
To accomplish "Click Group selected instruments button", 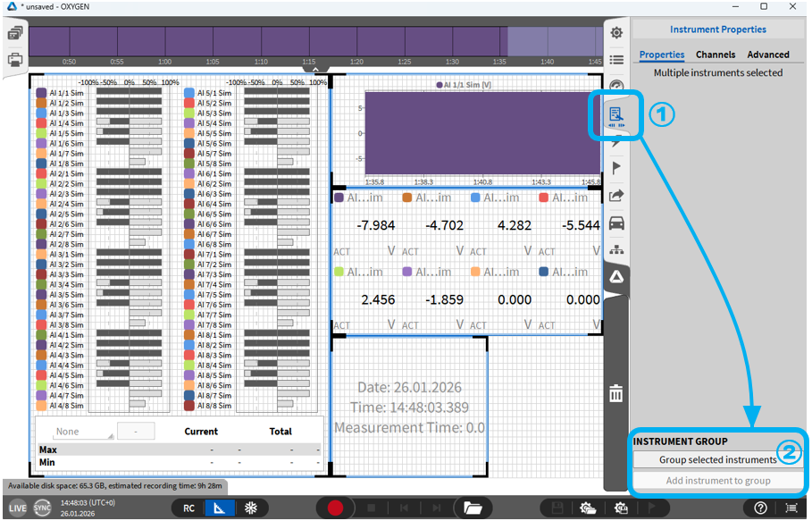I will point(717,459).
